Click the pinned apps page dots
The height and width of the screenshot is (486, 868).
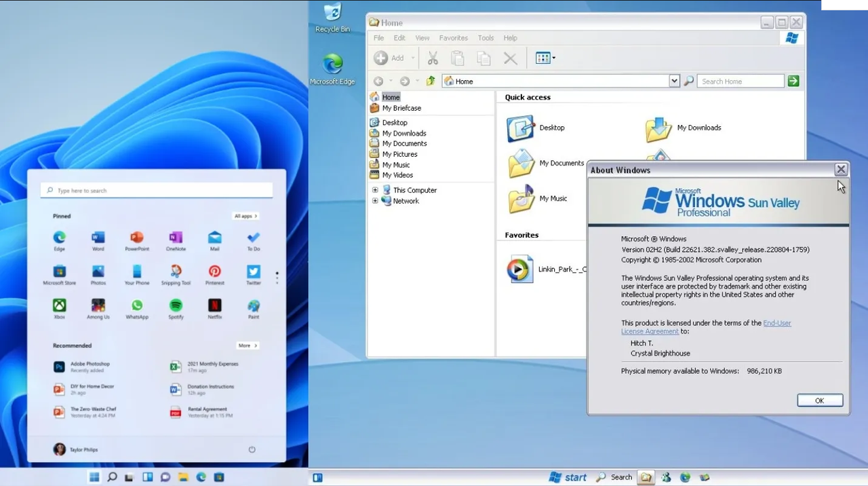pos(277,277)
